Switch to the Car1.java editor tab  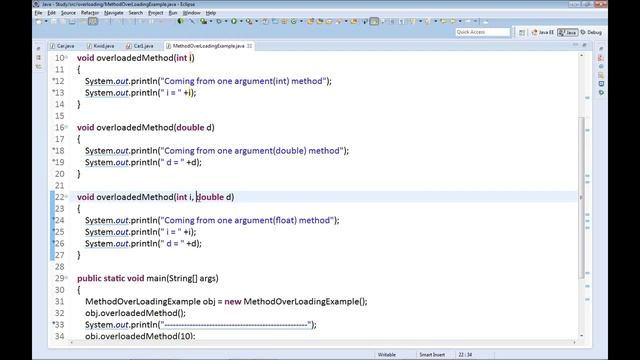pos(140,46)
